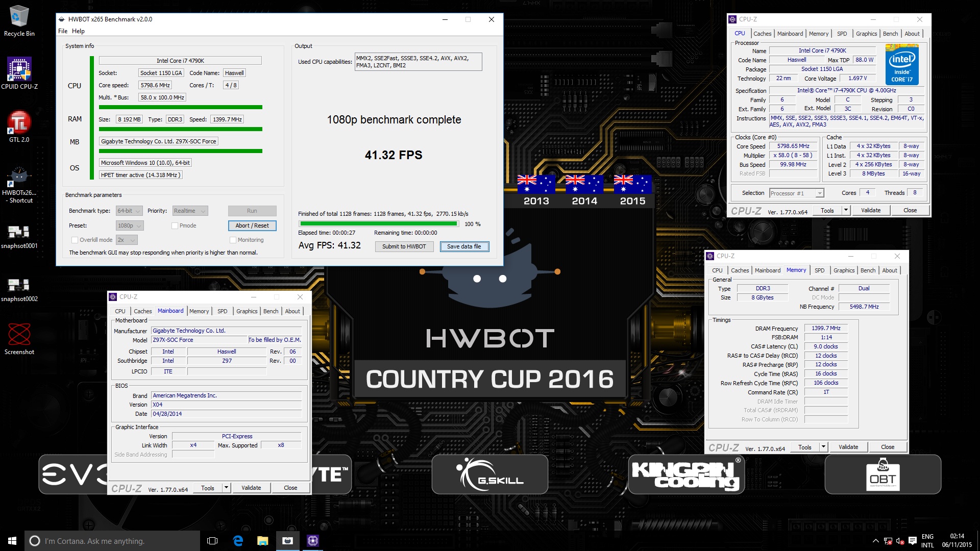Click HWBOT x265 Benchmark title bar icon
Screen dimensions: 980x551
pyautogui.click(x=62, y=19)
